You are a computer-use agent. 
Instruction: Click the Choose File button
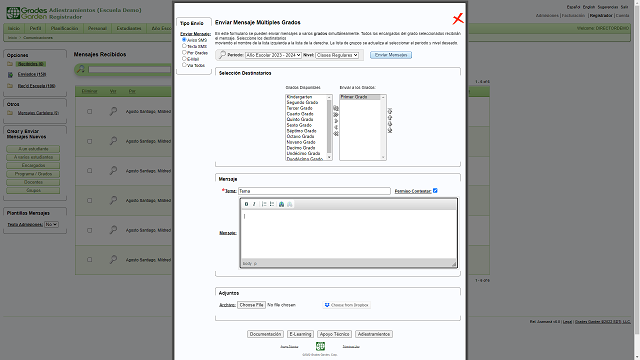coord(251,305)
